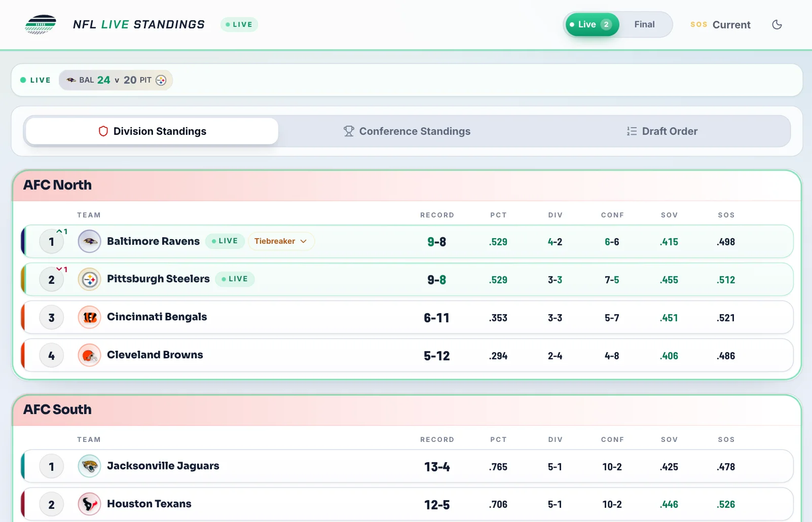Click the Jacksonville Jaguars team name

point(163,466)
